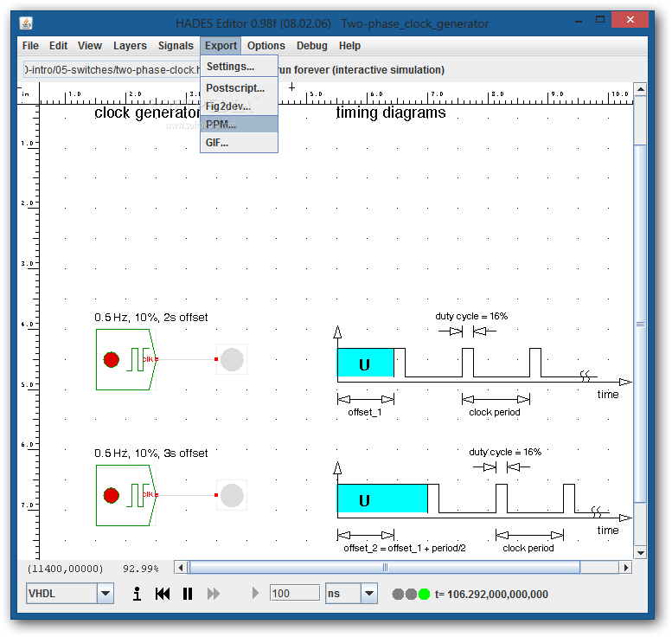Click the middle gray status light
The width and height of the screenshot is (672, 637).
pyautogui.click(x=411, y=594)
